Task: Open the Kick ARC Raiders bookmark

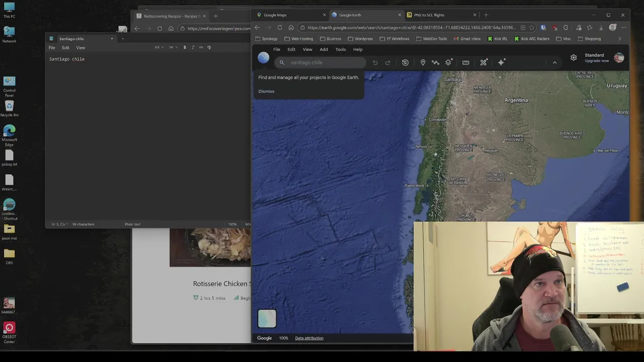Action: click(x=532, y=39)
